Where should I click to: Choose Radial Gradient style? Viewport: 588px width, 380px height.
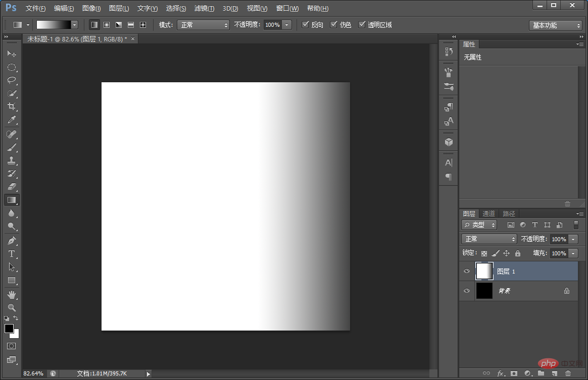107,25
